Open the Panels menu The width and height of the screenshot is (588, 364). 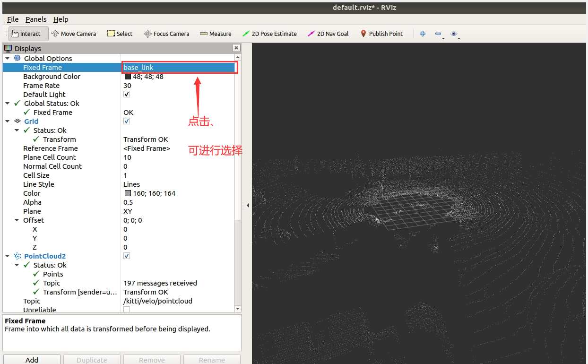tap(36, 19)
